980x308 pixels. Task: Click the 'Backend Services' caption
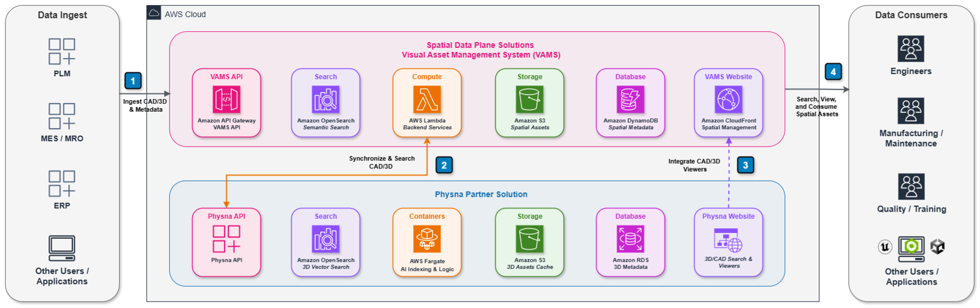(427, 127)
